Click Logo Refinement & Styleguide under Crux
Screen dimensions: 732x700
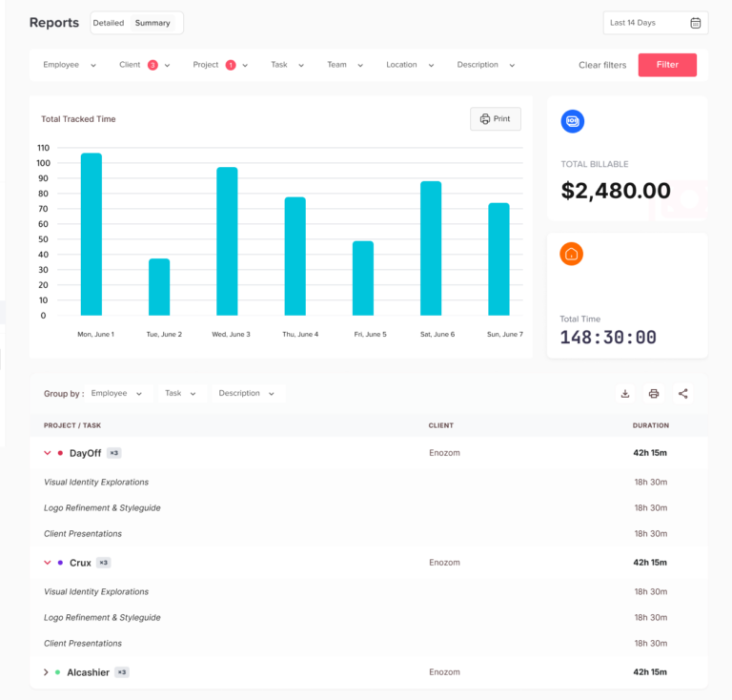coord(102,618)
